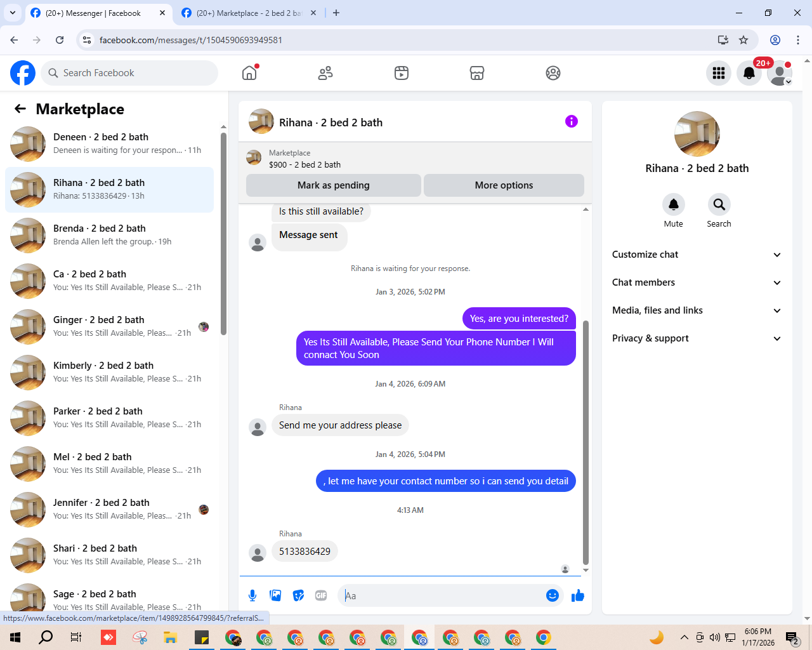Open the tab search dropdown arrow
The width and height of the screenshot is (812, 650).
[x=13, y=13]
